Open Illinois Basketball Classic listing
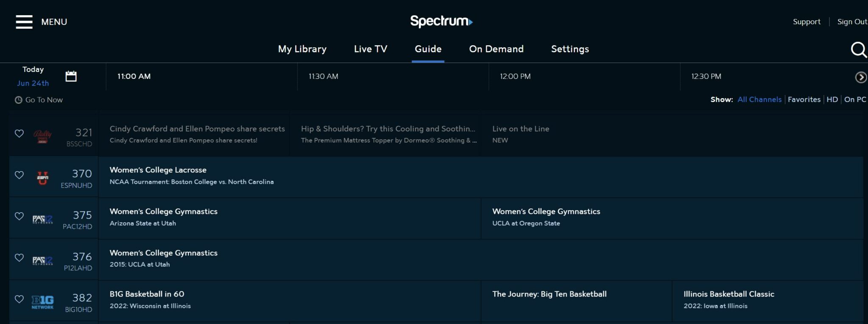The width and height of the screenshot is (868, 324). pos(768,301)
